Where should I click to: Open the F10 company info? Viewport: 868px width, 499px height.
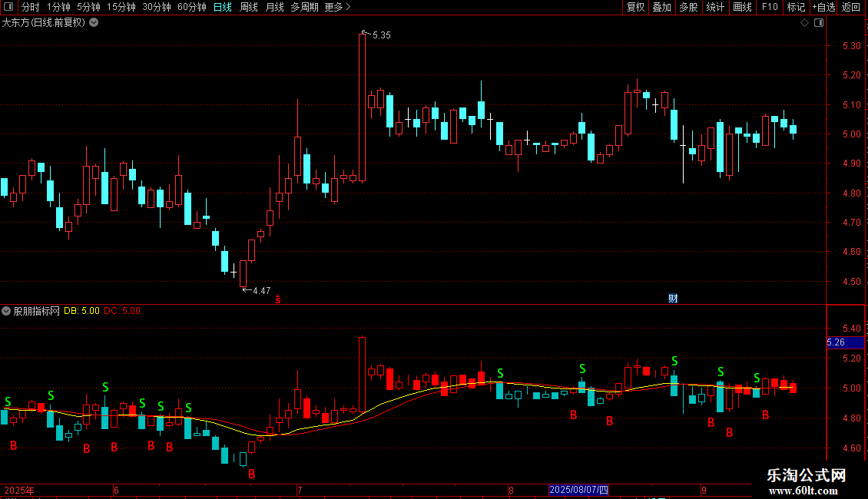click(770, 7)
